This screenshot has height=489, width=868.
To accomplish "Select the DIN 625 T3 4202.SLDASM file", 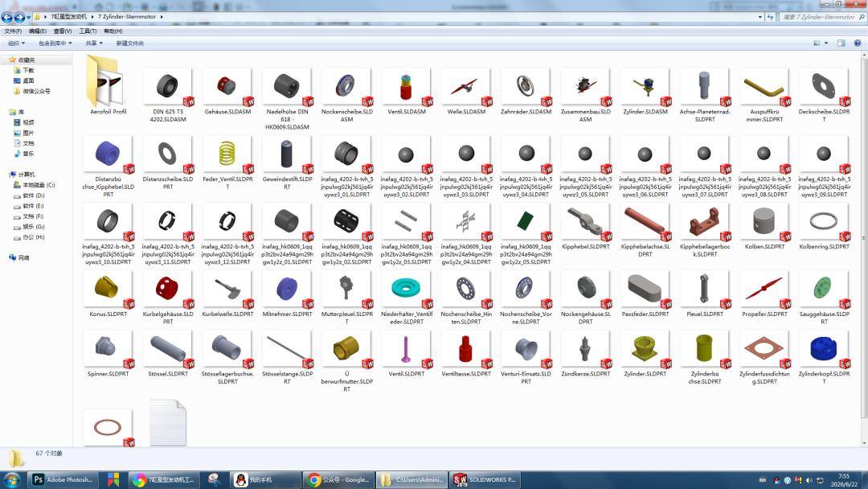I will click(168, 93).
